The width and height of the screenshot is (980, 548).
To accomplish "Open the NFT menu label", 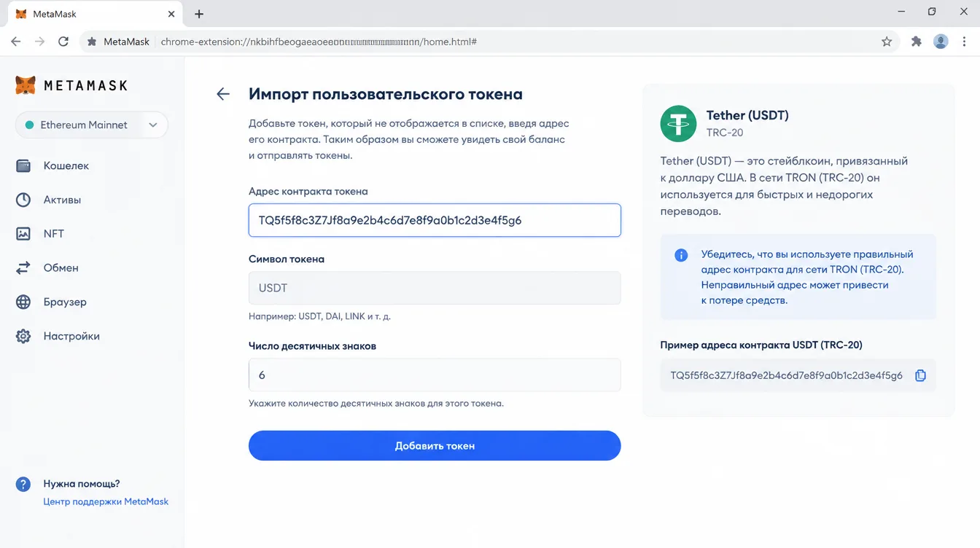I will click(54, 234).
